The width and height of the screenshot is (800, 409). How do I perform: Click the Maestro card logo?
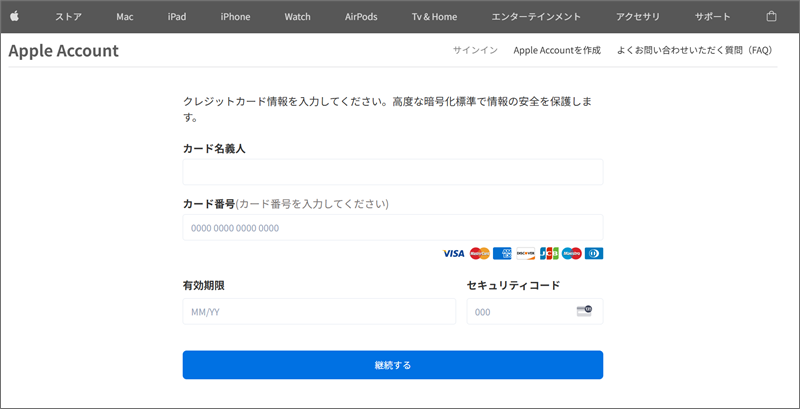[x=572, y=253]
